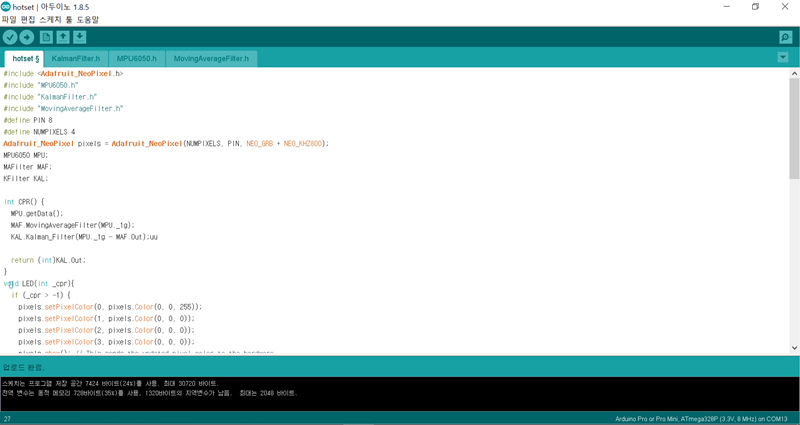The width and height of the screenshot is (800, 425).
Task: Open the 파일 menu
Action: 9,19
